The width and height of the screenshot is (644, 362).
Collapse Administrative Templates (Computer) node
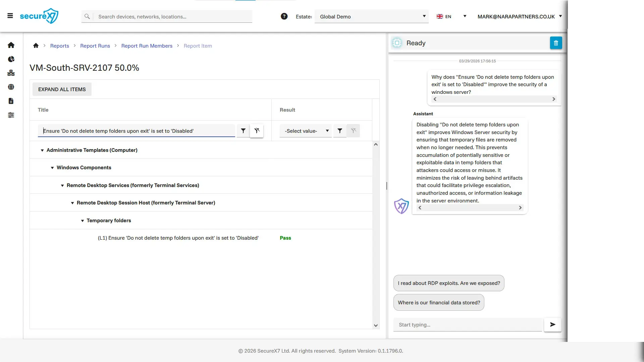(42, 150)
